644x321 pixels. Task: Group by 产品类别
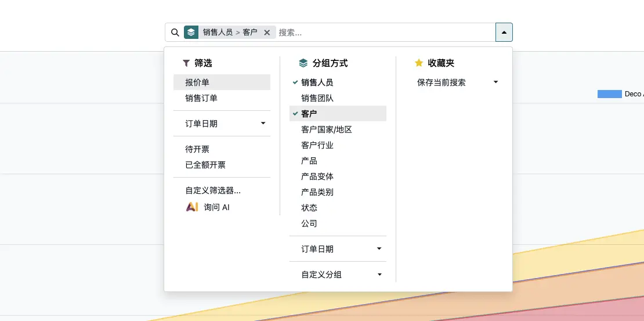[x=338, y=192]
